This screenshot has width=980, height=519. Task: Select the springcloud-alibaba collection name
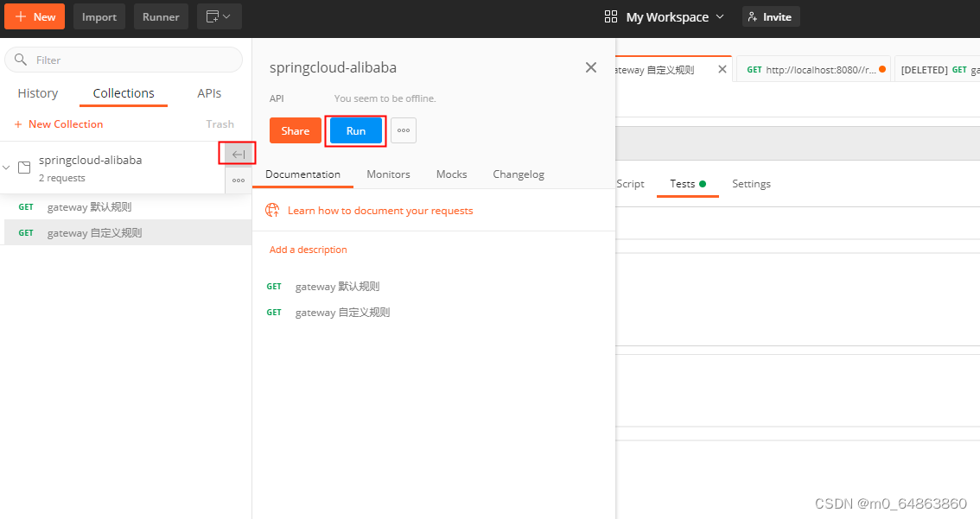[90, 161]
